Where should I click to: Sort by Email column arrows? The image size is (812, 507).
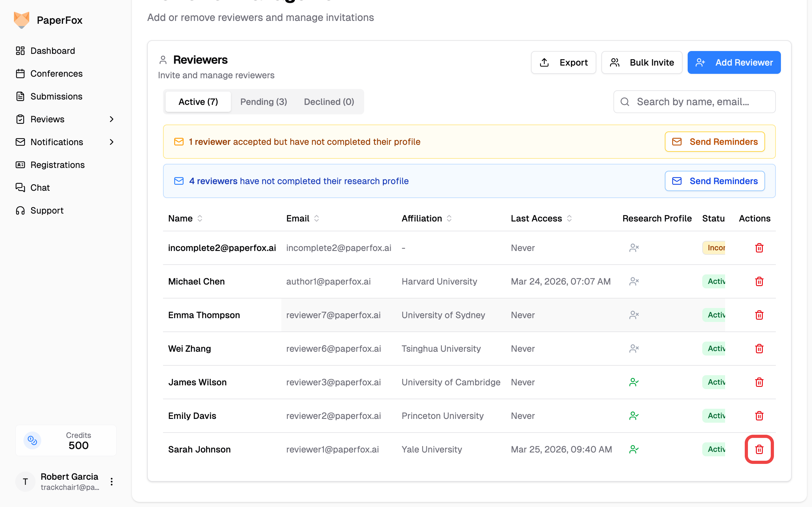click(x=317, y=219)
